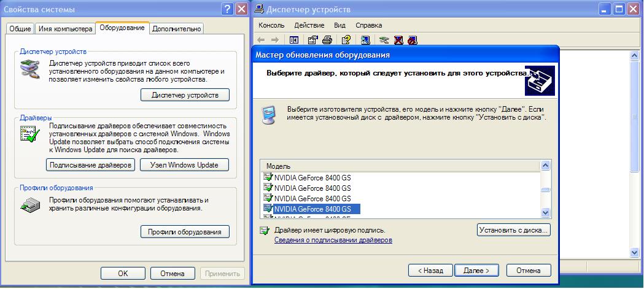The width and height of the screenshot is (644, 289).
Task: Click the hardware wizard header icon
Action: coord(540,80)
